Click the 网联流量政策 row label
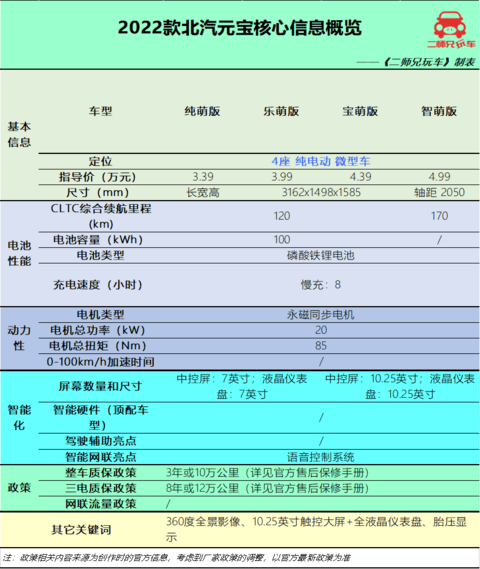This screenshot has height=569, width=480. pos(100,504)
